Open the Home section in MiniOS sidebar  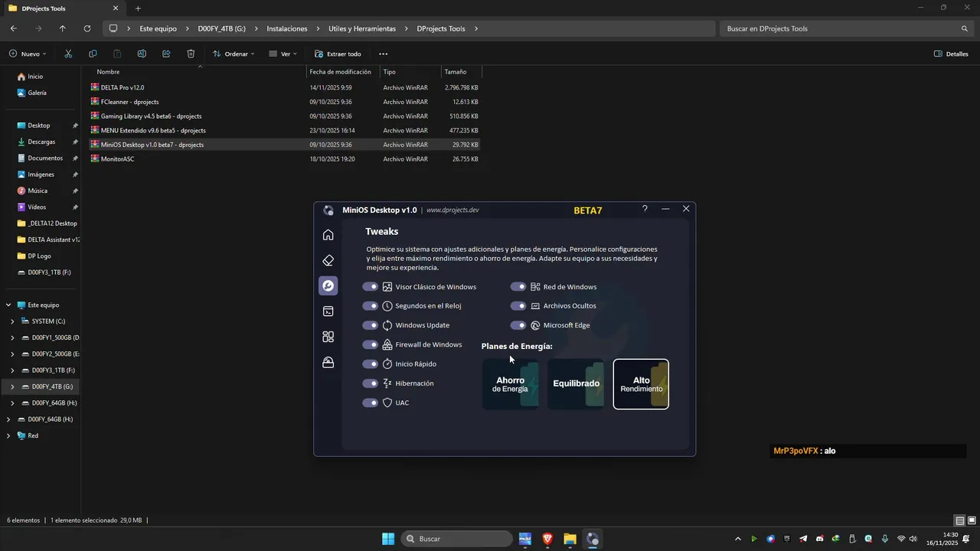pyautogui.click(x=328, y=235)
